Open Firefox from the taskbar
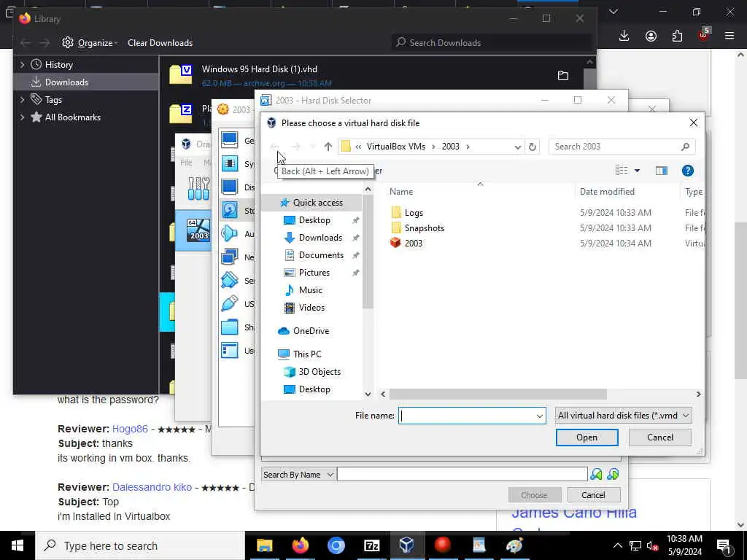The width and height of the screenshot is (747, 560). pos(300,545)
